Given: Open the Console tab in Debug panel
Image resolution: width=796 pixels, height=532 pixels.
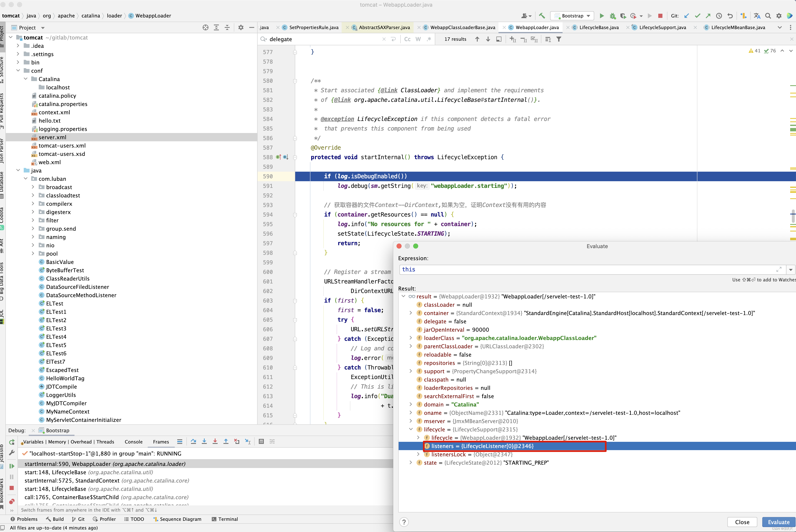Looking at the screenshot, I should point(133,441).
